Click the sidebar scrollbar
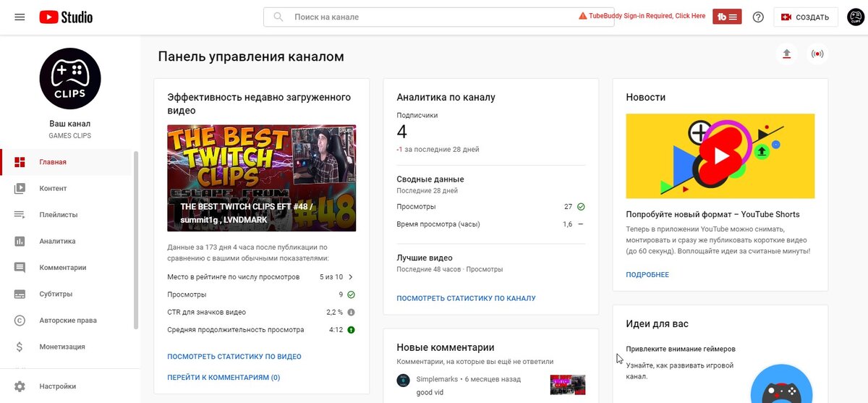 click(136, 240)
